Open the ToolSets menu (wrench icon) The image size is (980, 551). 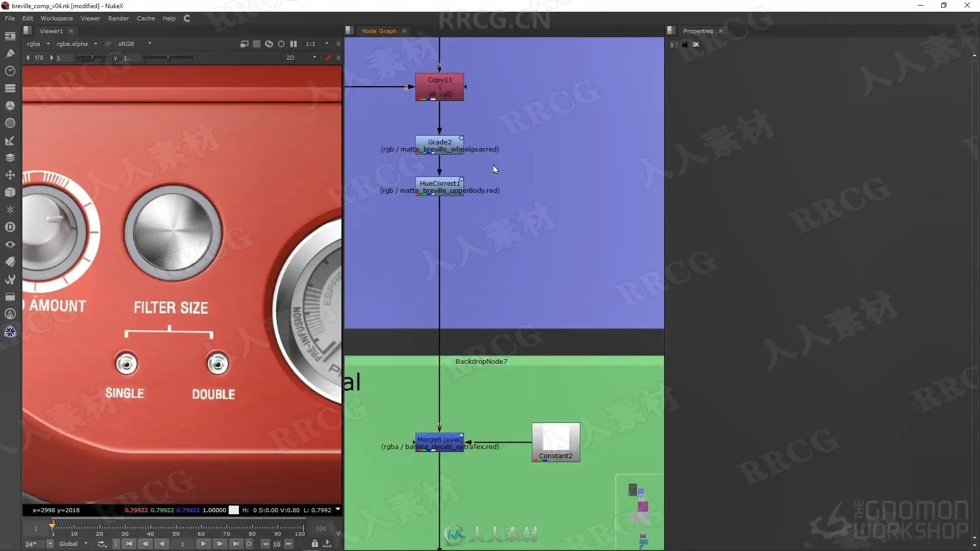click(10, 279)
